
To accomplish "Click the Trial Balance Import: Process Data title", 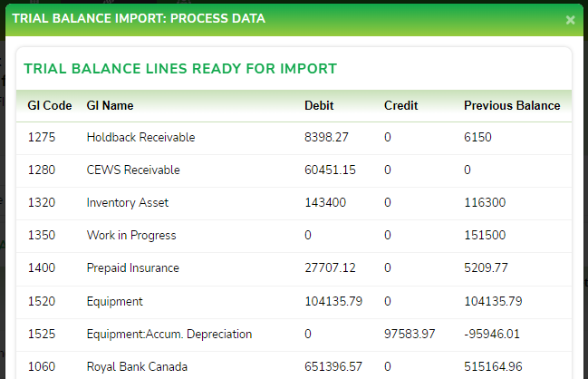I will [139, 18].
